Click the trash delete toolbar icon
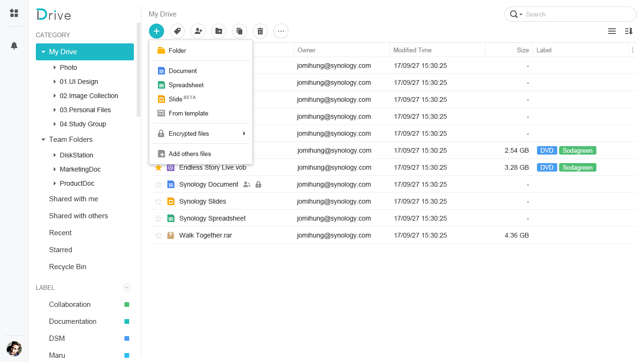 coord(260,31)
